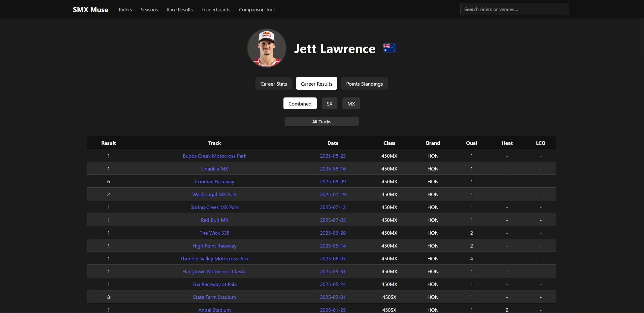Filter results to MX only
Viewport: 644px width, 313px height.
pyautogui.click(x=351, y=103)
